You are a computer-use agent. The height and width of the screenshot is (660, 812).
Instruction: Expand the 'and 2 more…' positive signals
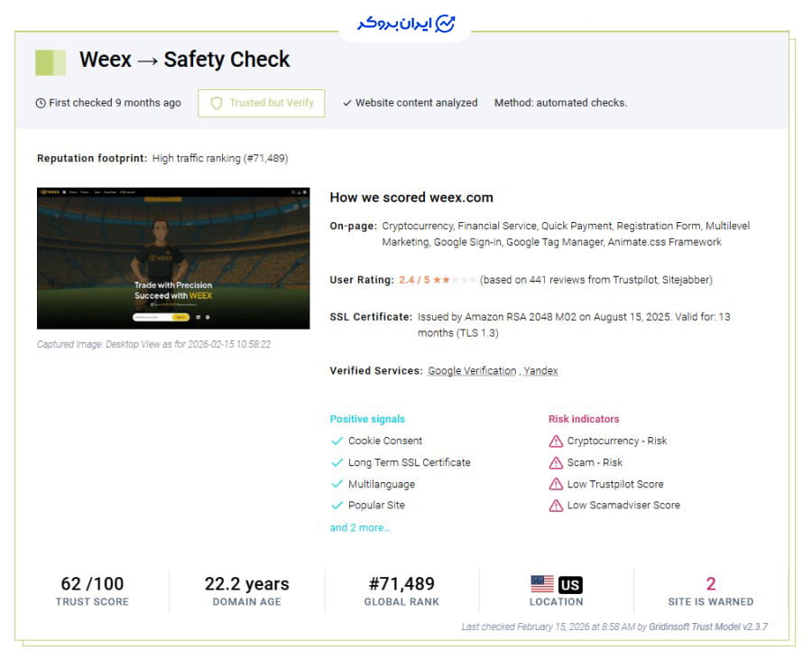(x=360, y=527)
